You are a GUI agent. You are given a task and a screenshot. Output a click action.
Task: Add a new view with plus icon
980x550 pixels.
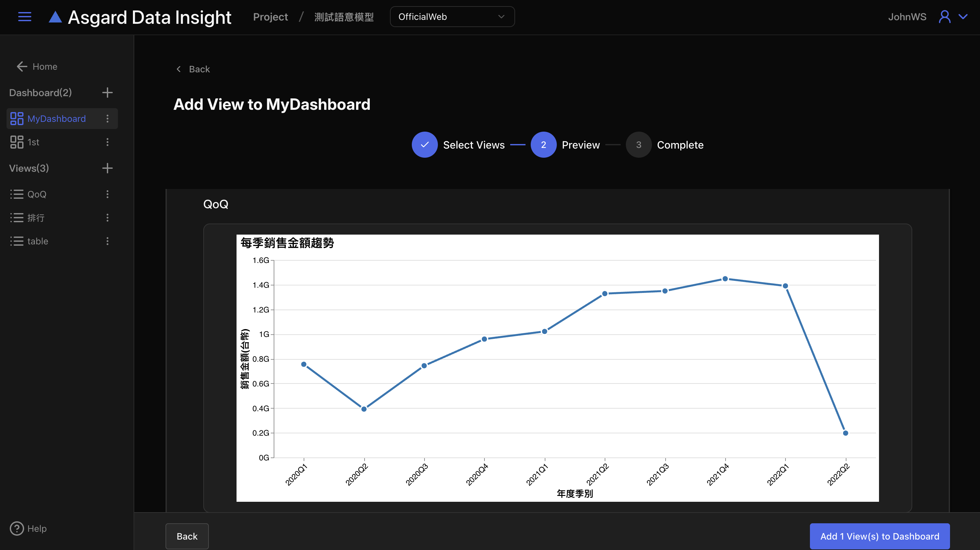(x=107, y=168)
